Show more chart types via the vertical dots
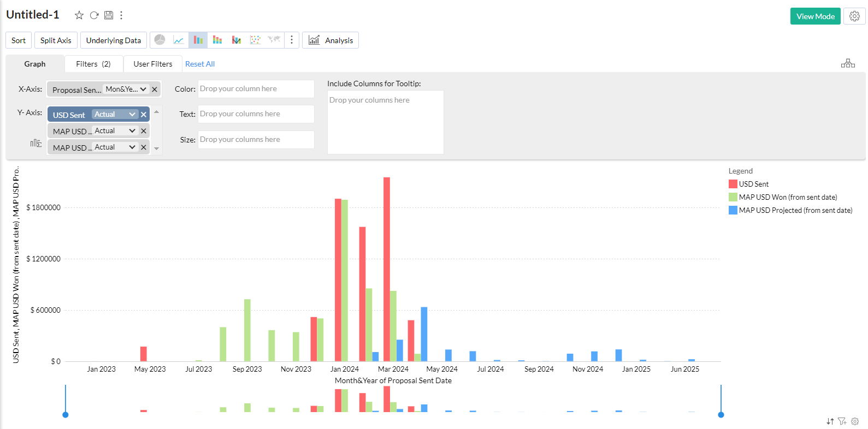 292,40
